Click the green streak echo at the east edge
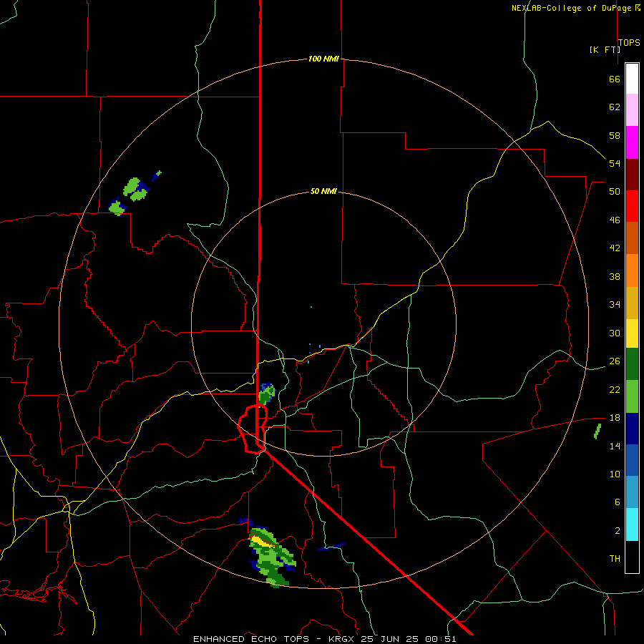Image resolution: width=644 pixels, height=644 pixels. click(597, 431)
